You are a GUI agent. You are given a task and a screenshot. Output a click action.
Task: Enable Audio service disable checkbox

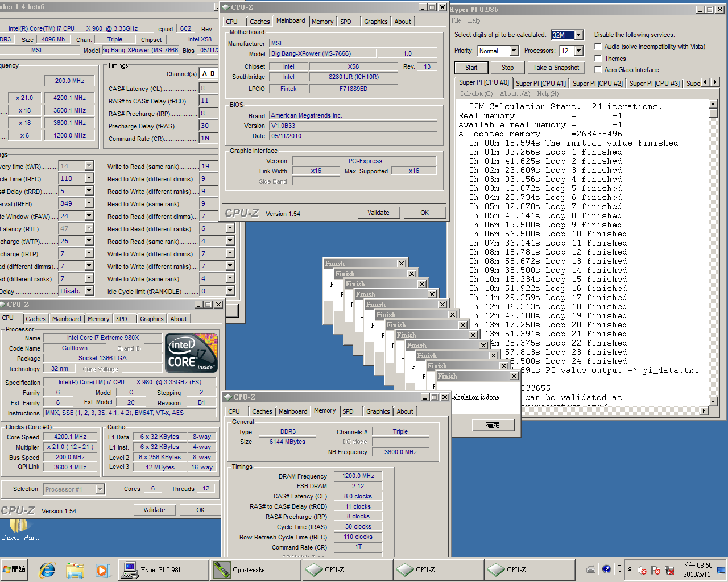coord(598,47)
